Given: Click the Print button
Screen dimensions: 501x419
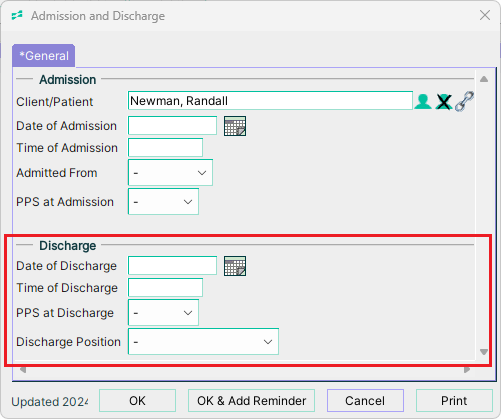Looking at the screenshot, I should point(454,401).
